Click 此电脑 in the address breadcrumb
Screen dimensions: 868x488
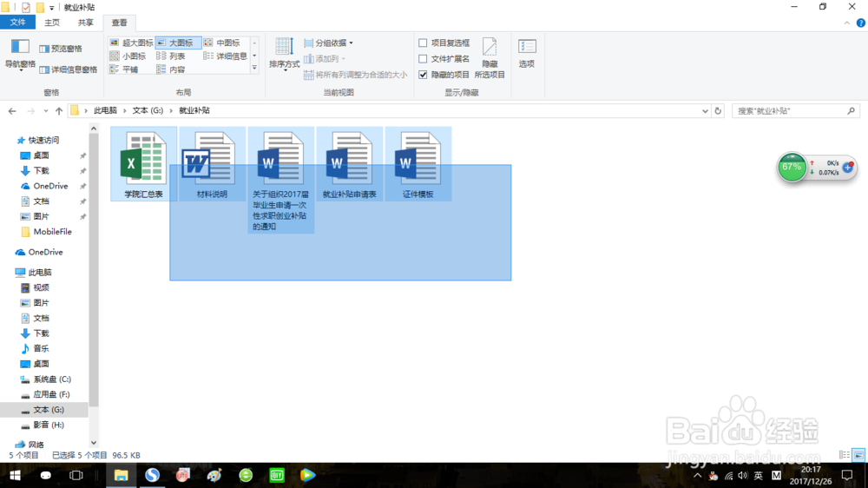(x=105, y=110)
